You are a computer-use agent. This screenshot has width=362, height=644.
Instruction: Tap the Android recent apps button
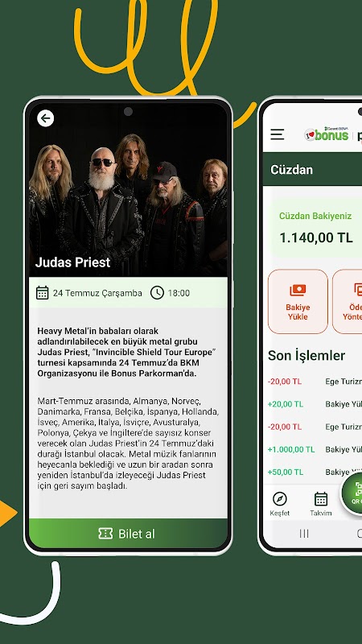(x=304, y=534)
